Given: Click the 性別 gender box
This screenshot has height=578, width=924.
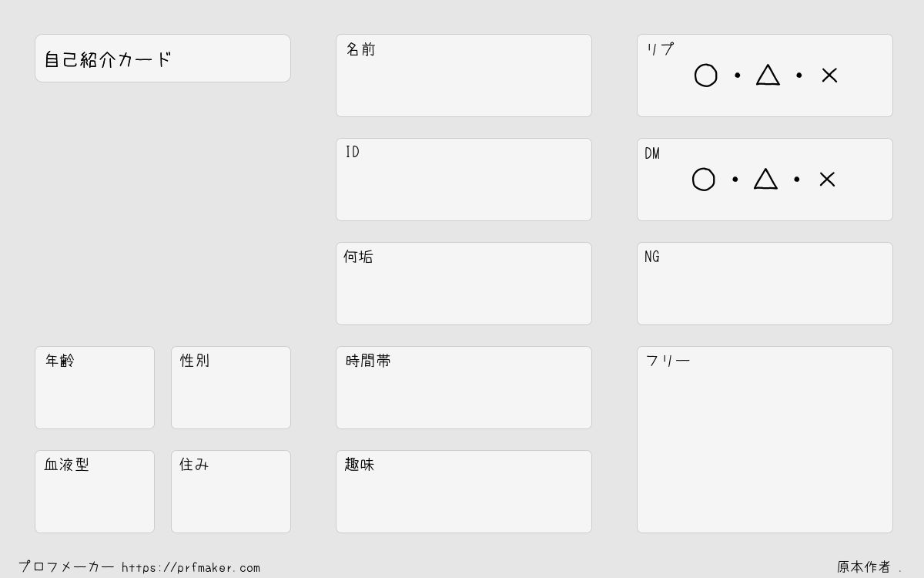Looking at the screenshot, I should click(231, 388).
